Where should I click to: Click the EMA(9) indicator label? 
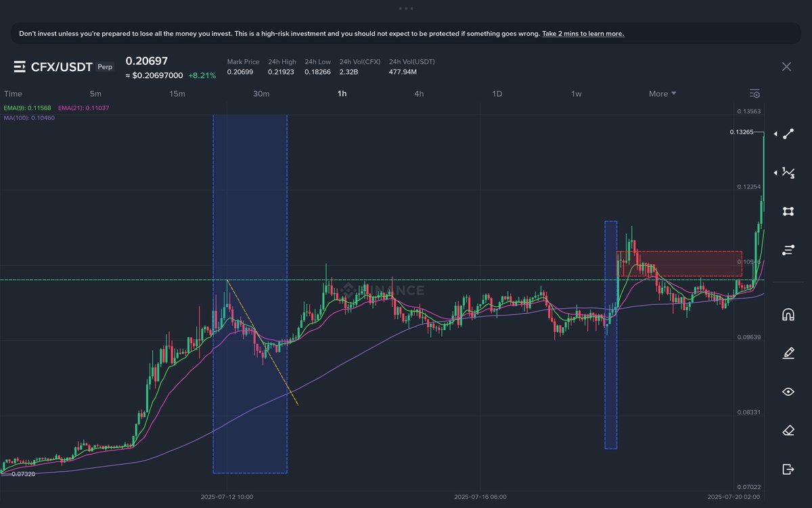[x=28, y=108]
